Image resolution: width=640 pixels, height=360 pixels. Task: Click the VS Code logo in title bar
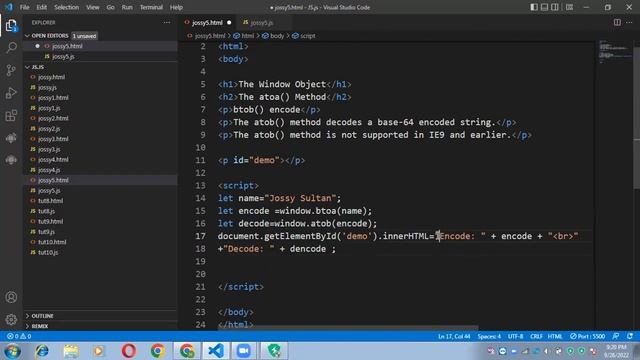(9, 7)
